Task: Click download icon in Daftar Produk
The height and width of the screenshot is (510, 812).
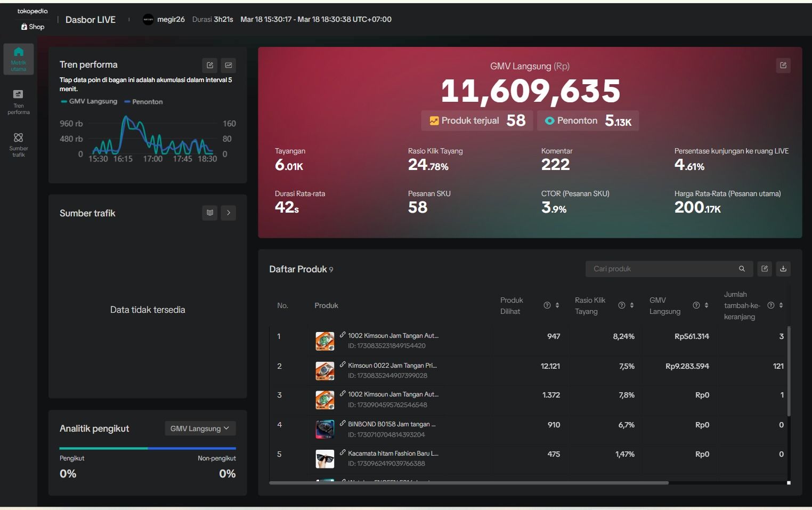Action: coord(783,269)
